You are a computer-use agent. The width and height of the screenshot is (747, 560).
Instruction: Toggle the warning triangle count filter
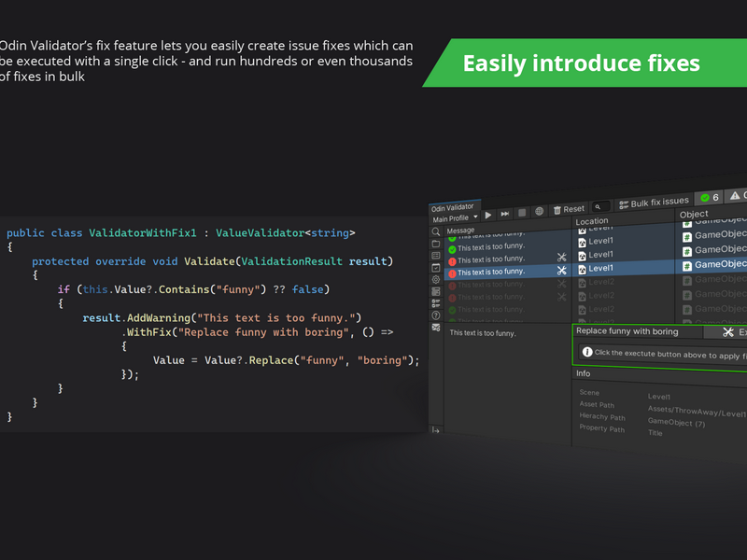pyautogui.click(x=738, y=195)
